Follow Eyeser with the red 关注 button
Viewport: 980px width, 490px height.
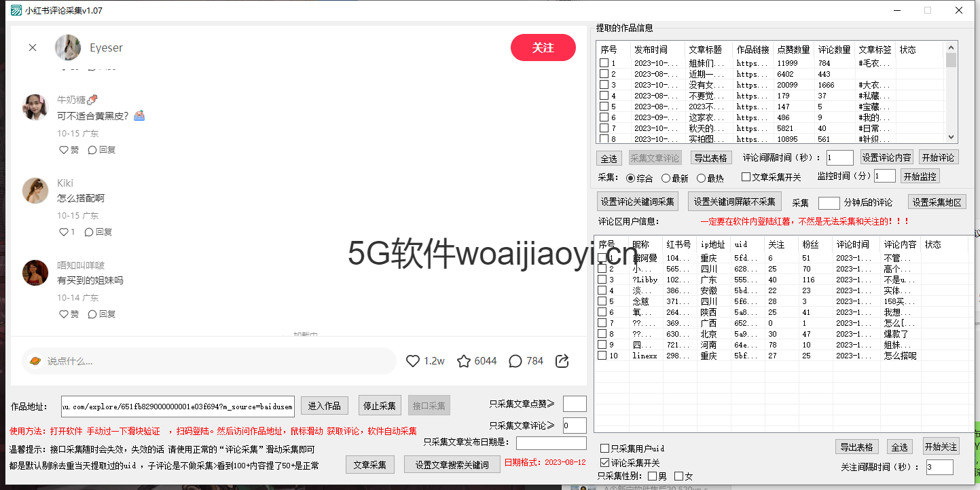pos(543,48)
